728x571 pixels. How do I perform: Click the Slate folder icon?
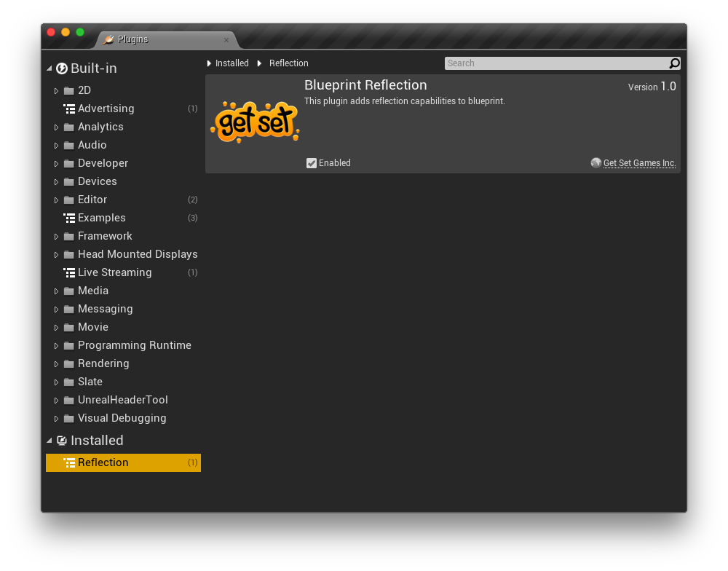click(x=68, y=382)
